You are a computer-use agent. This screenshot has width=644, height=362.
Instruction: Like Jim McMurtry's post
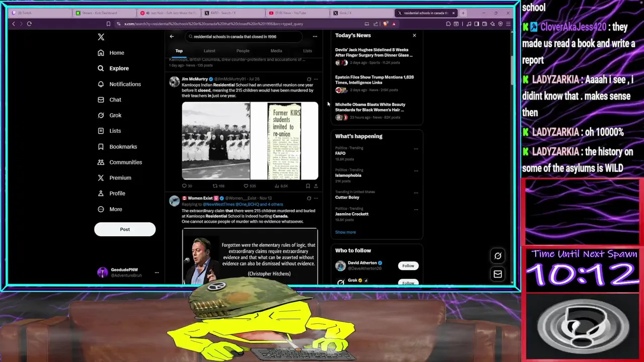249,186
